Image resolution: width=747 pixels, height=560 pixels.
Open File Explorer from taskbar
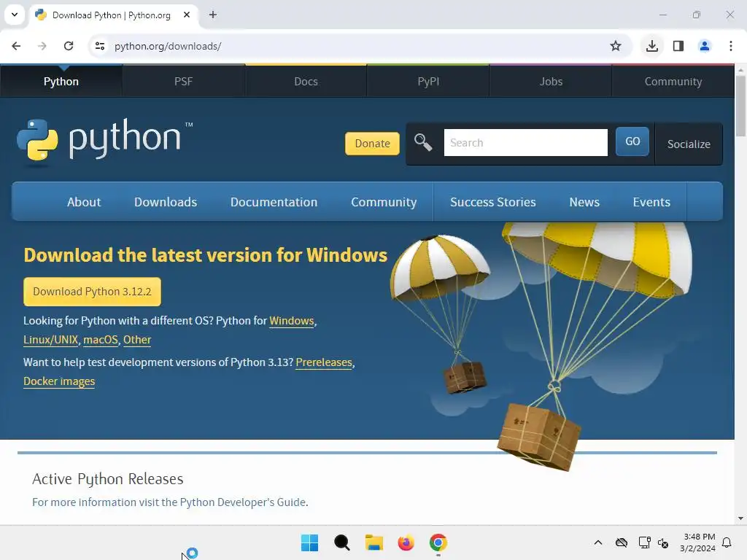point(374,542)
